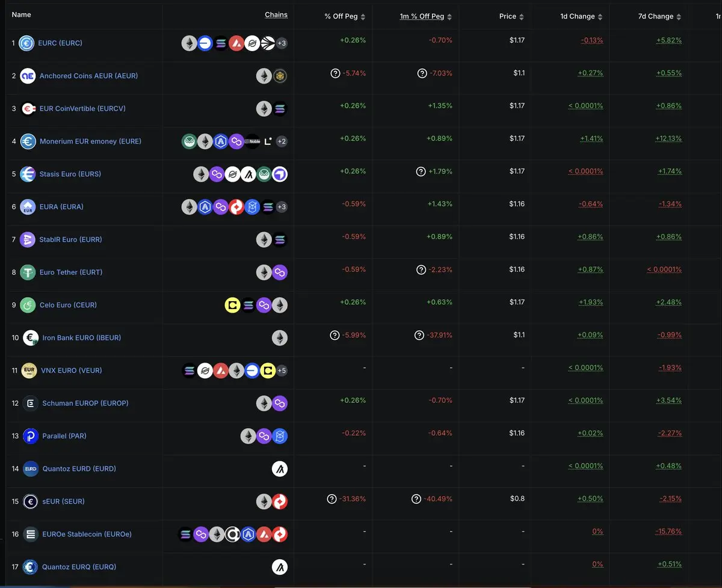Click the Algorand chain icon for Quantoz EURD

coord(280,469)
